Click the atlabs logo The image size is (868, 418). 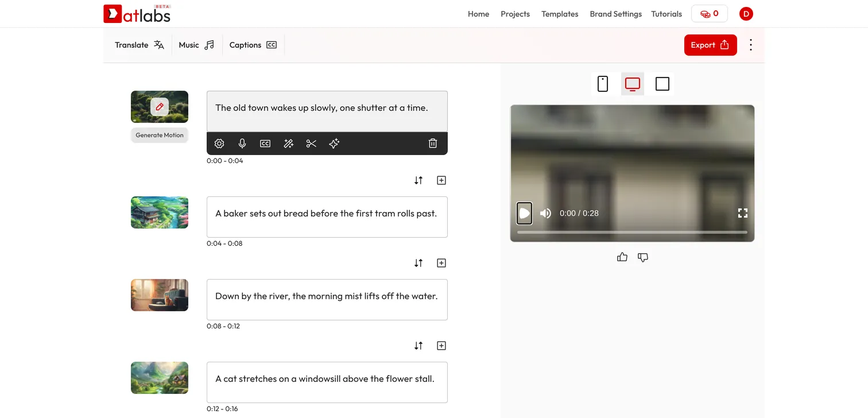pyautogui.click(x=137, y=14)
